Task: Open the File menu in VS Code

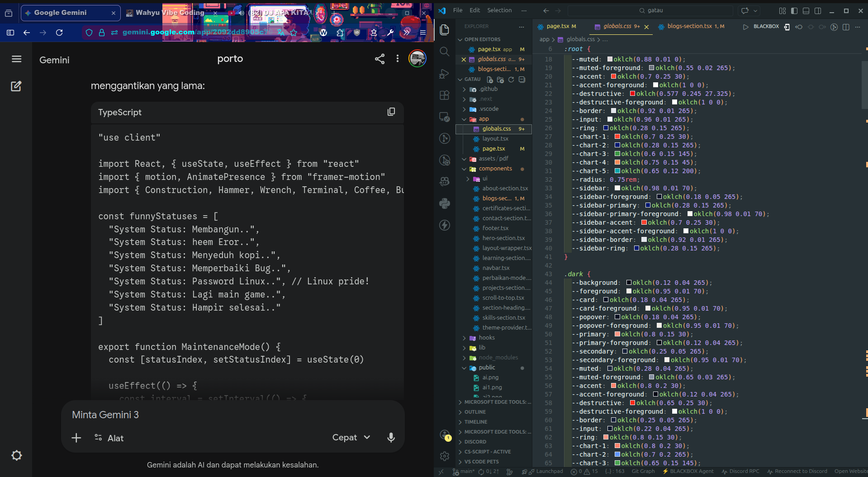Action: click(458, 10)
